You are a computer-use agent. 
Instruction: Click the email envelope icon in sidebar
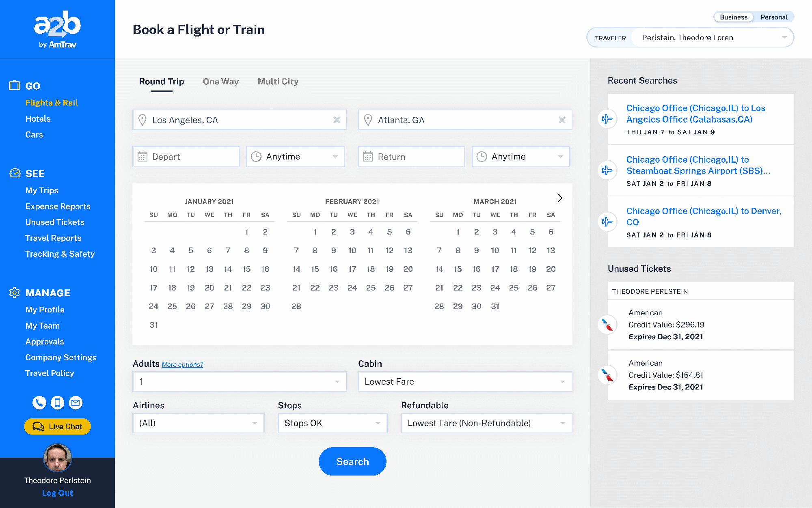[76, 403]
